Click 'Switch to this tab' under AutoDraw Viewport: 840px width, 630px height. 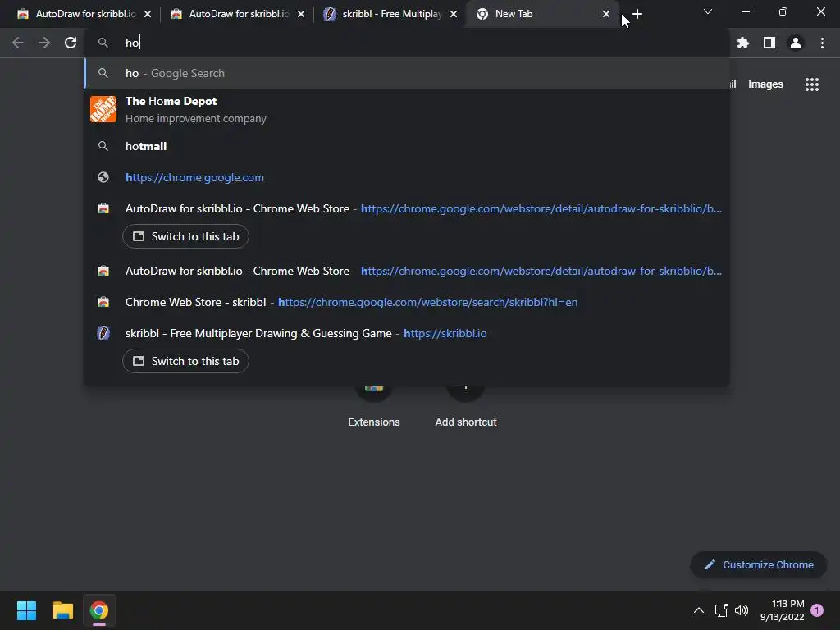click(185, 236)
